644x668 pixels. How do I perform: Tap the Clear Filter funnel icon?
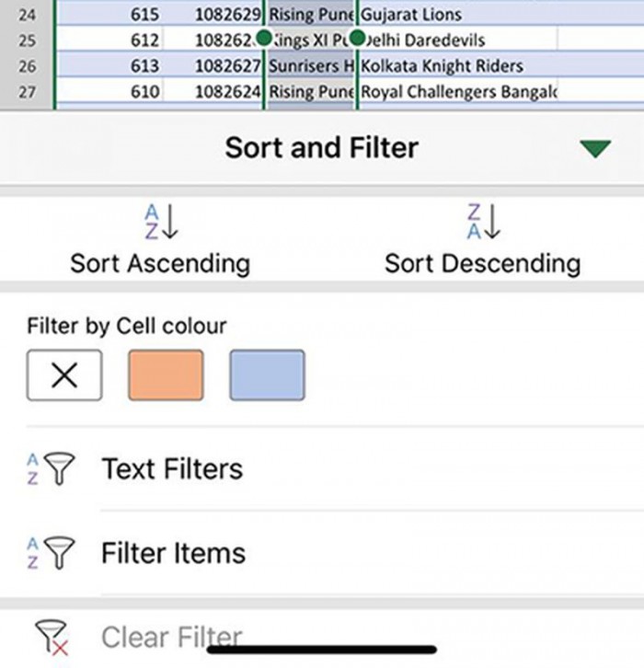(52, 638)
